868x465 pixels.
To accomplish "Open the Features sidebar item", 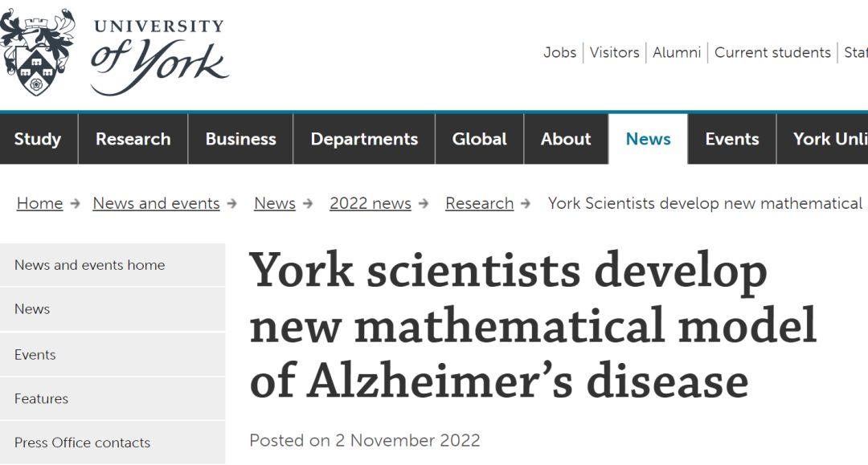I will click(x=113, y=398).
